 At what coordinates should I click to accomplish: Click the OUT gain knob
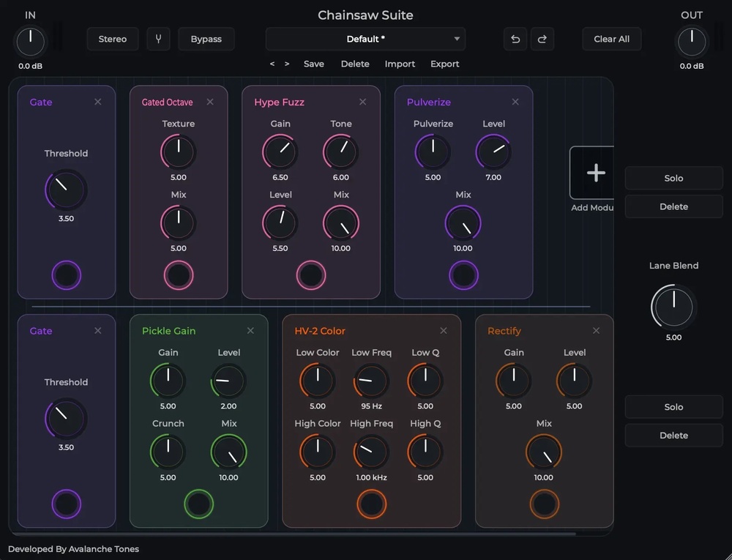[692, 41]
